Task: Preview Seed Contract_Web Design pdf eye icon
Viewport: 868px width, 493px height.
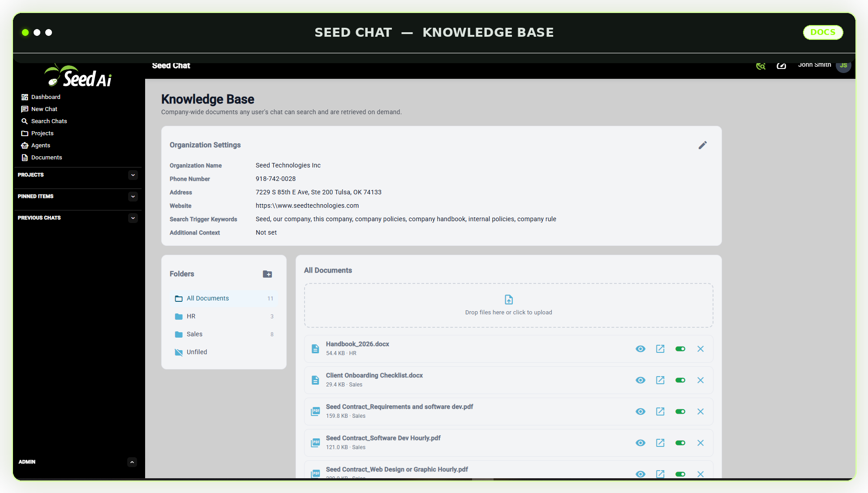Action: pyautogui.click(x=640, y=474)
